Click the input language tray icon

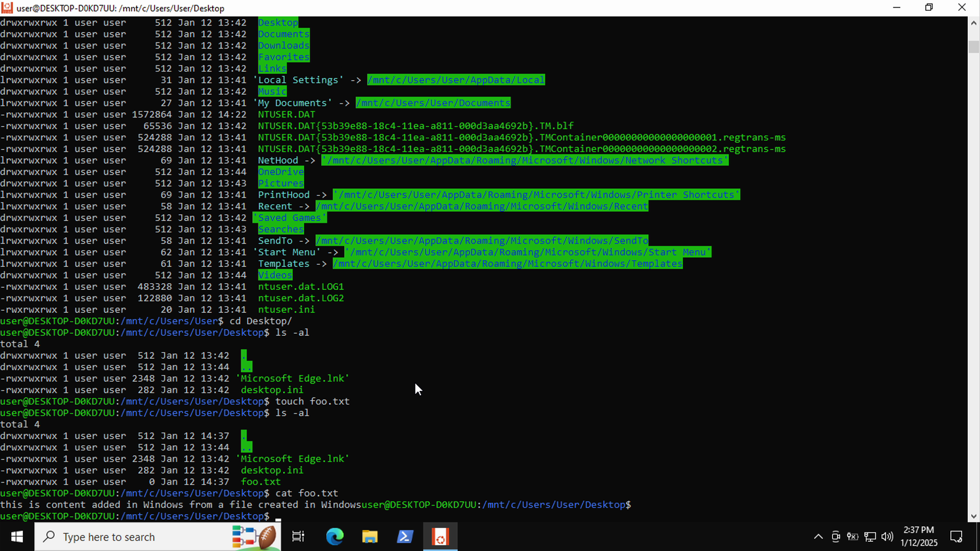click(852, 537)
